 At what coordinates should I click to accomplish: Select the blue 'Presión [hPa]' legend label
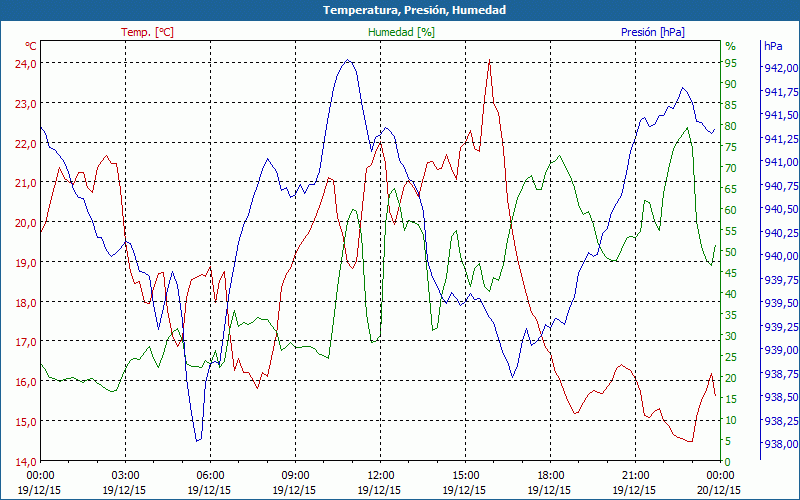pyautogui.click(x=653, y=32)
